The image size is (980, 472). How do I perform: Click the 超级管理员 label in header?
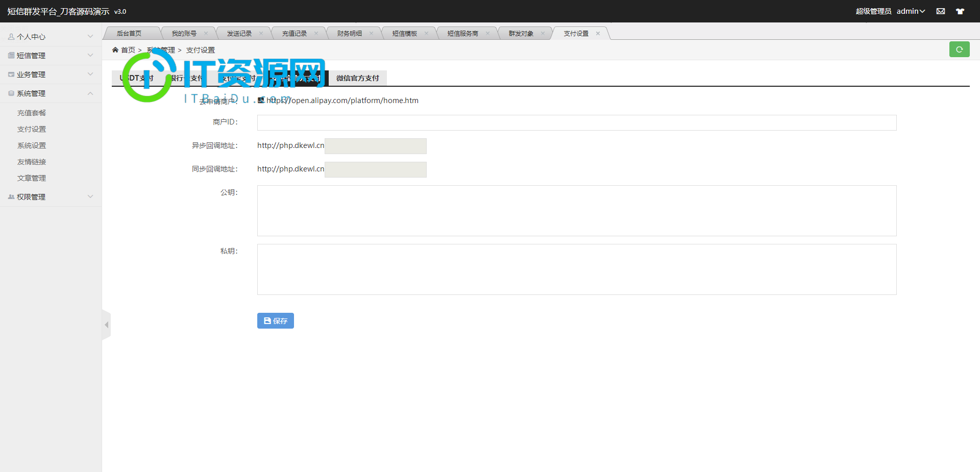pyautogui.click(x=873, y=11)
